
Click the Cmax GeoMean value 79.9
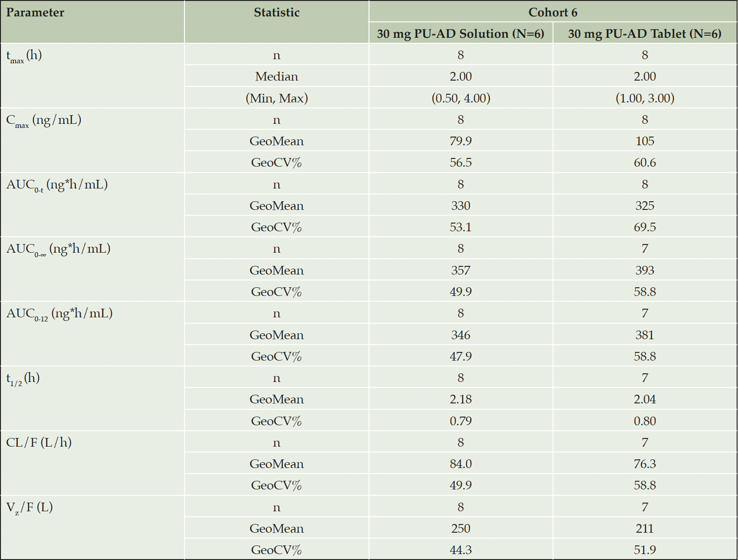coord(461,141)
